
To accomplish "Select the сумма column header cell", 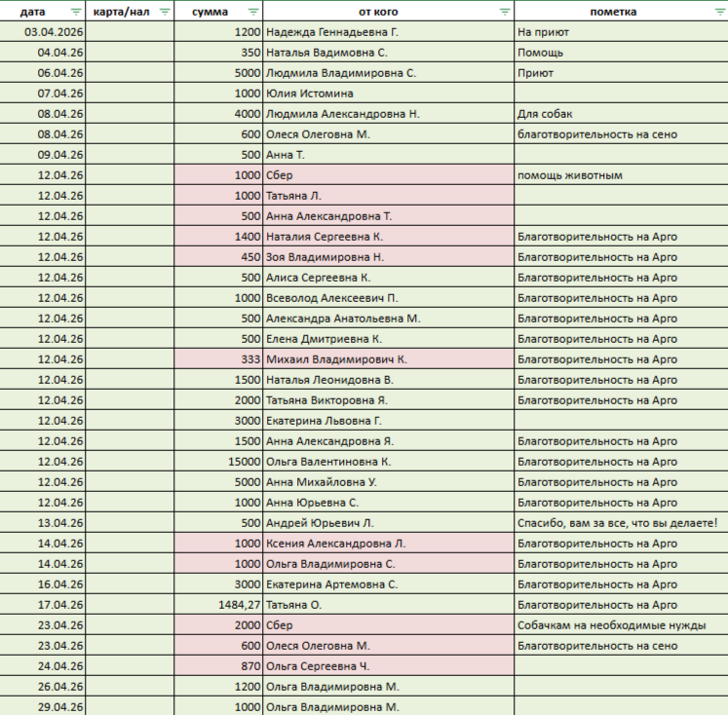I will [x=218, y=12].
